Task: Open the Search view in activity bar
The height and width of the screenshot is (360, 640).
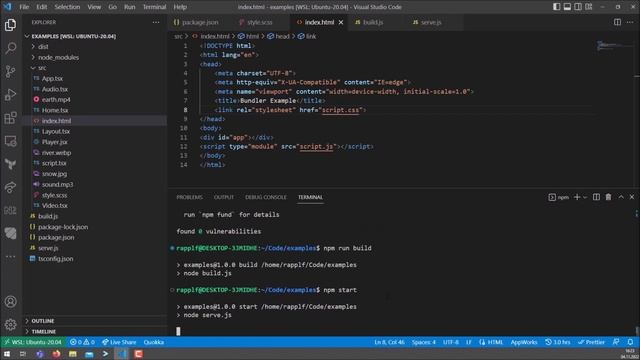Action: point(11,48)
